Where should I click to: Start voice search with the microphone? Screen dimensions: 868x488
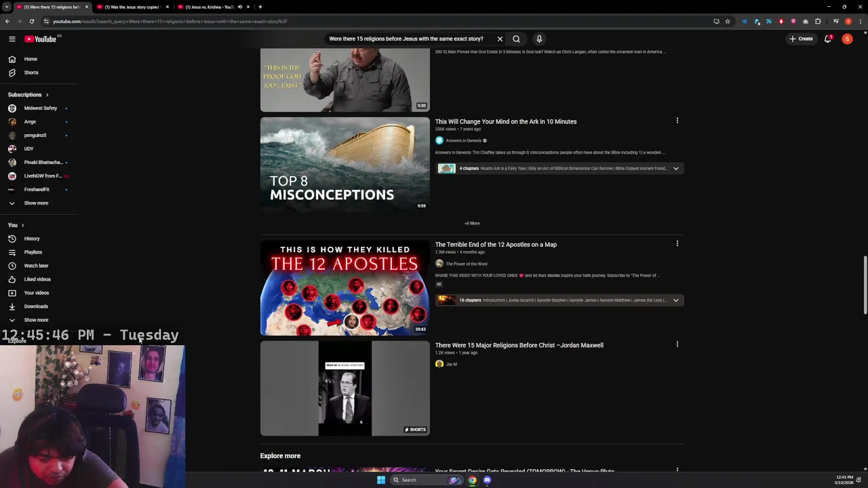(x=539, y=39)
